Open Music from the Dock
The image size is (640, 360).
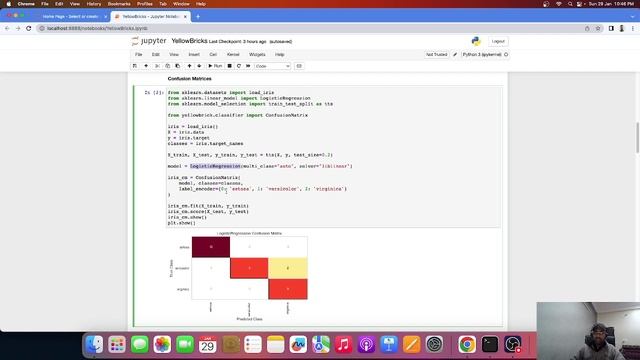pyautogui.click(x=343, y=344)
